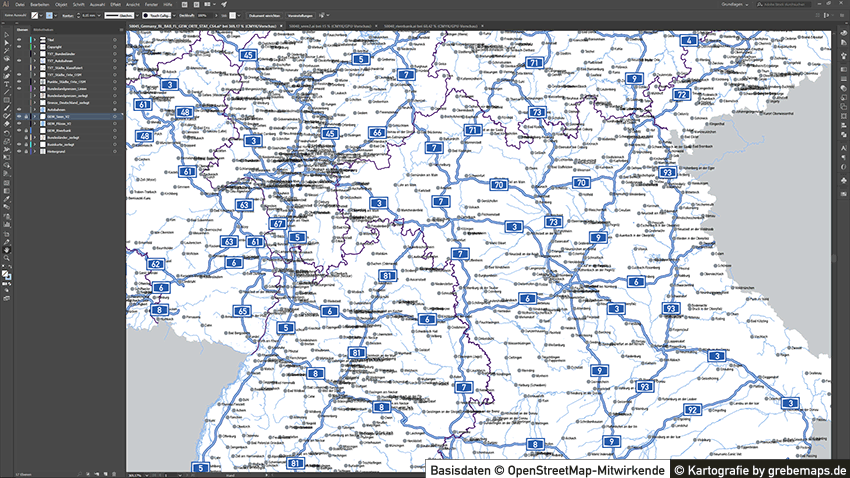Screen dimensions: 850x478
Task: Expand the TXT_Autobahnen layer
Action: pos(34,60)
